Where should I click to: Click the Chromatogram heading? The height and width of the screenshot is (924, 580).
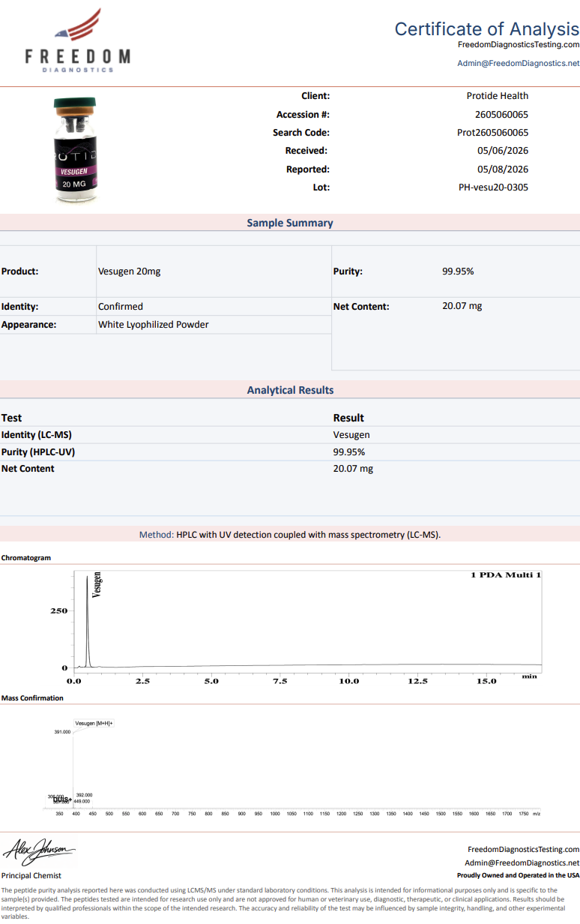tap(26, 558)
